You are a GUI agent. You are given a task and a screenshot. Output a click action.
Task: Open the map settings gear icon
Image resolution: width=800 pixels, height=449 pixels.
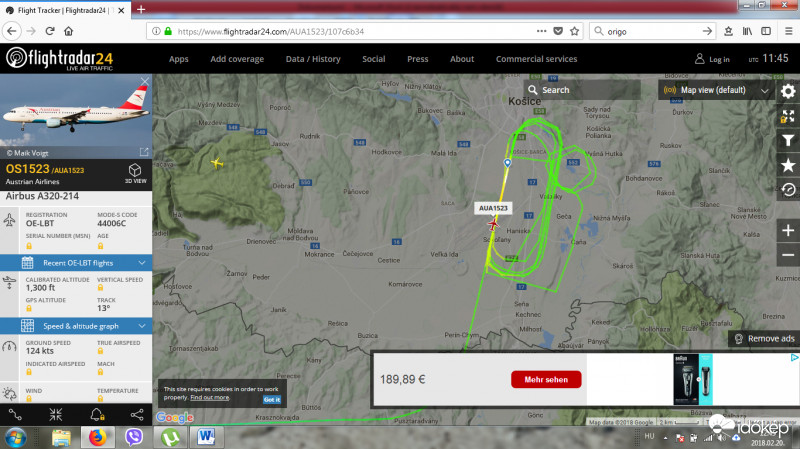[x=788, y=91]
